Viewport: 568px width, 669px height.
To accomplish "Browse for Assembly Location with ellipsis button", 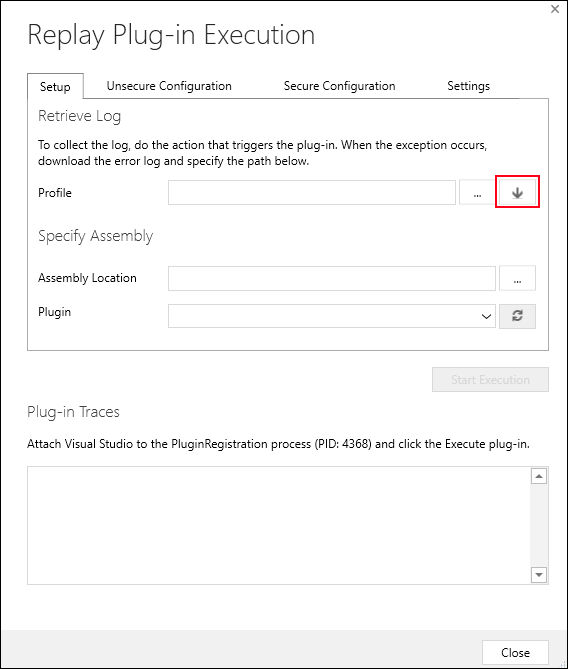I will coord(517,278).
